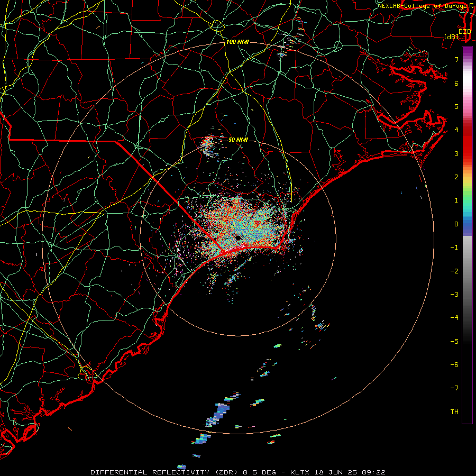Click the -7 value on the color scale

click(454, 388)
